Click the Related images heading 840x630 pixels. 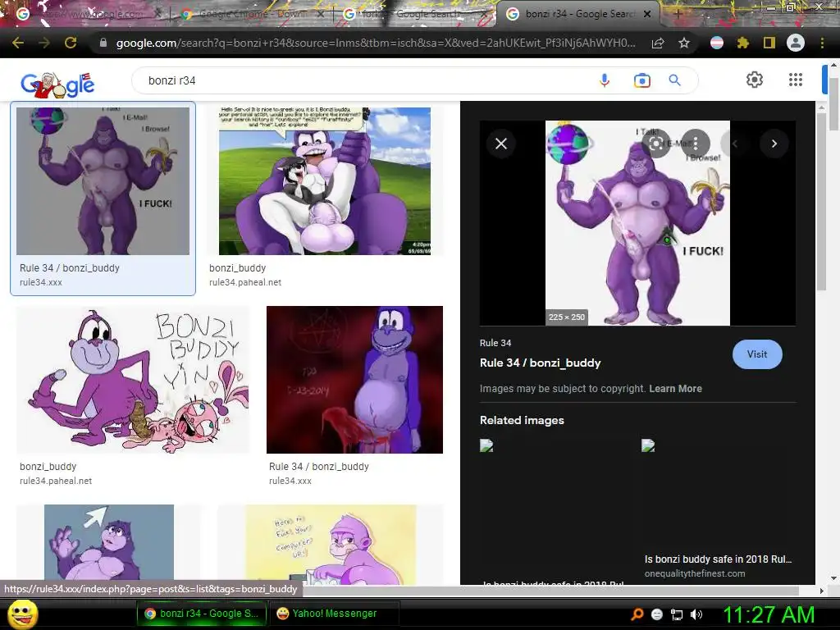pyautogui.click(x=522, y=420)
